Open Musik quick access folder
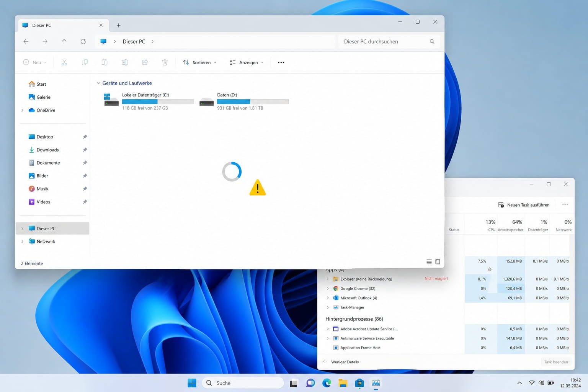Screen dimensions: 588x392 (38, 189)
